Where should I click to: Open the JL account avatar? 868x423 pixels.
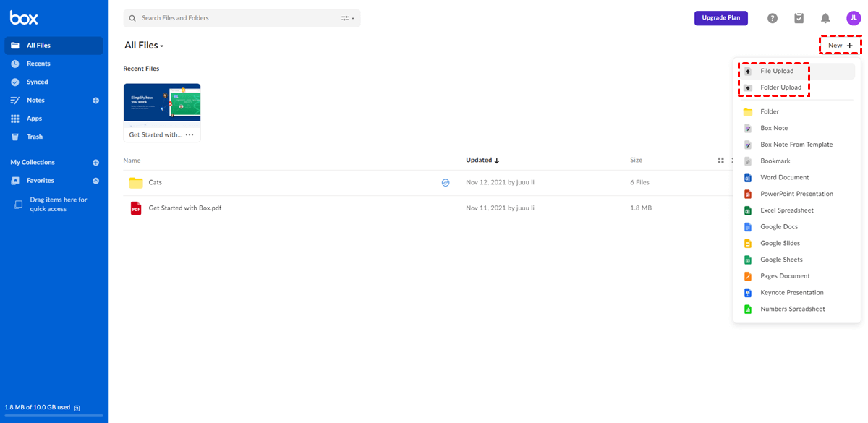pyautogui.click(x=854, y=18)
